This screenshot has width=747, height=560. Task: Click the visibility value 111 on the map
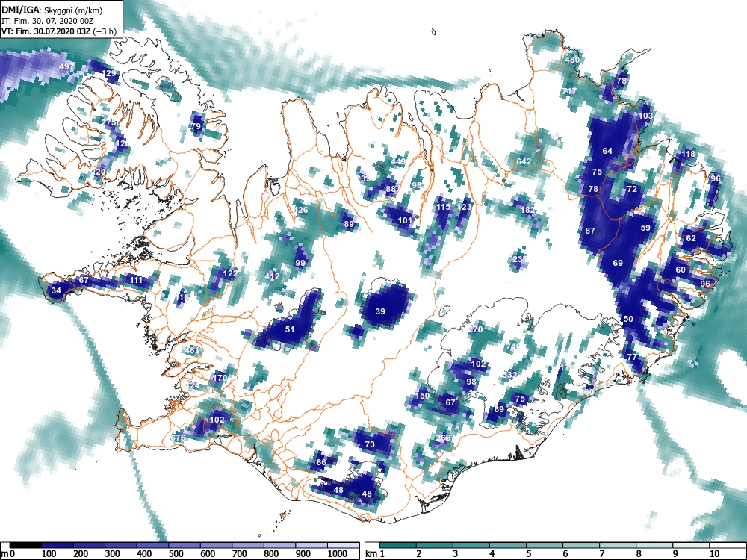point(136,280)
